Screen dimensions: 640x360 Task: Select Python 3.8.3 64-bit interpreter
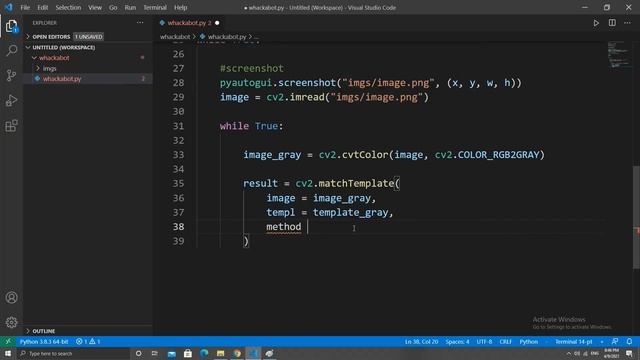[x=44, y=341]
